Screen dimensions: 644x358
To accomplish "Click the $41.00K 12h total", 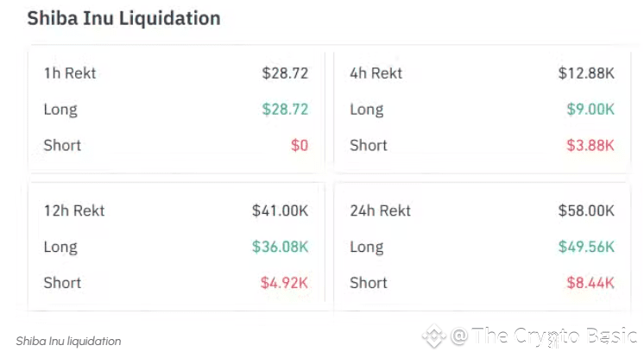I will coord(280,210).
